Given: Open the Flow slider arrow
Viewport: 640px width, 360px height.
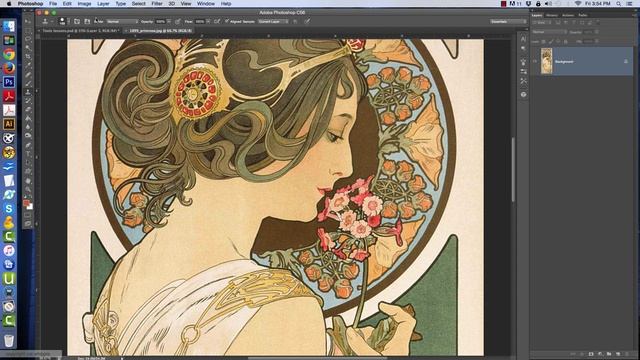Looking at the screenshot, I should click(x=208, y=21).
